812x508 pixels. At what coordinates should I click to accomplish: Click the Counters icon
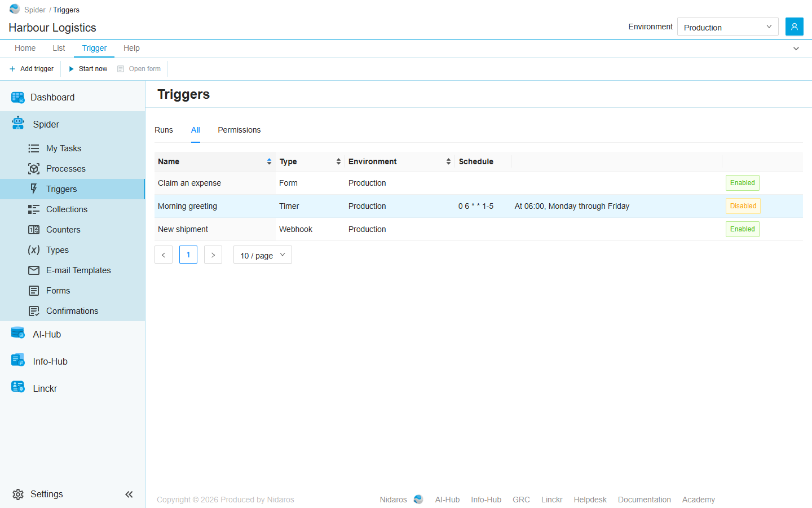click(x=34, y=230)
